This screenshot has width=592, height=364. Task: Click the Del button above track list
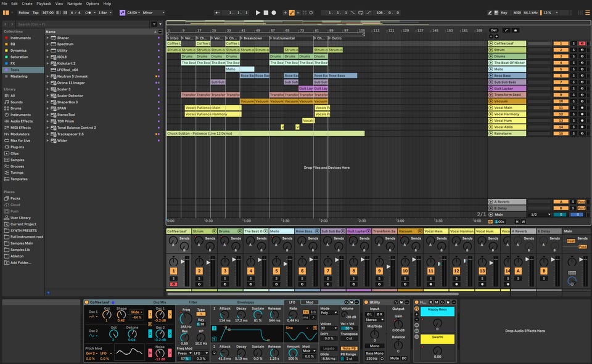pyautogui.click(x=493, y=30)
